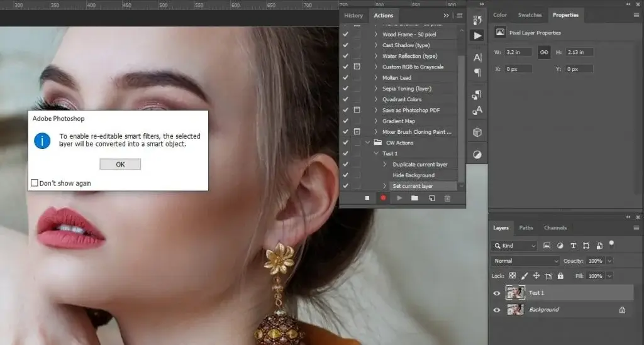Click OK in the Adobe Photoshop dialog
Viewport: 644px width, 345px height.
point(120,164)
